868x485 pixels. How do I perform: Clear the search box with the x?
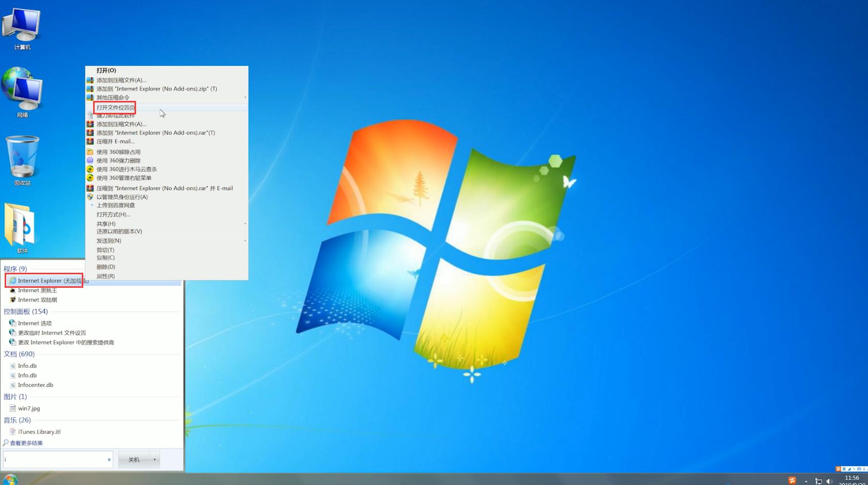(x=109, y=460)
